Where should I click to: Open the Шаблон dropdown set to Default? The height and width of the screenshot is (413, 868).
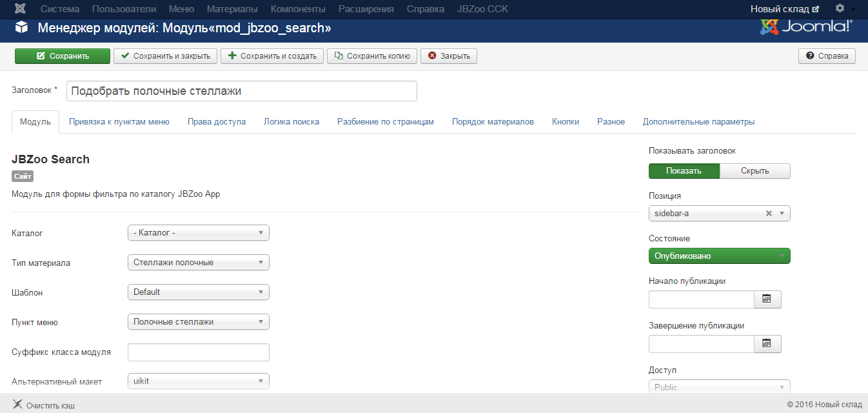199,292
